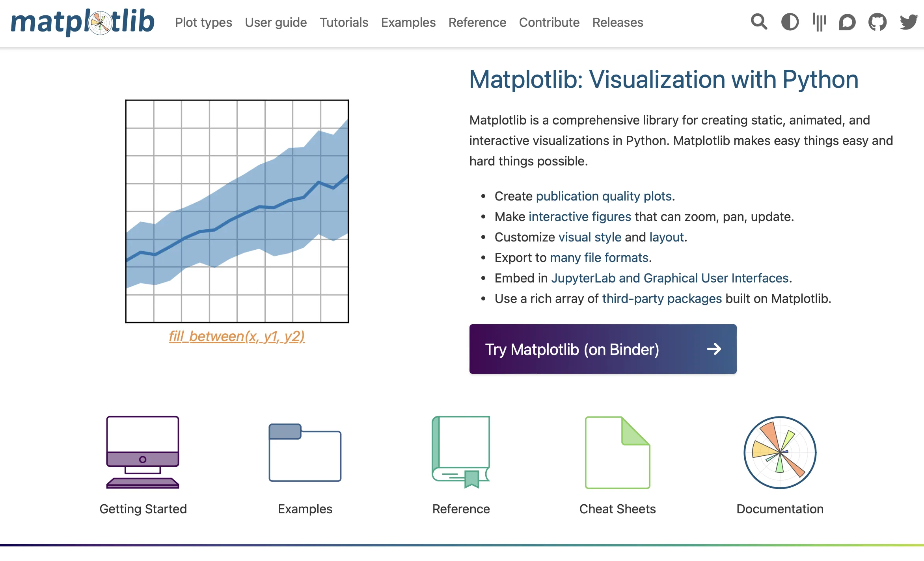Toggle the light/dark theme switch
This screenshot has height=561, width=924.
790,22
